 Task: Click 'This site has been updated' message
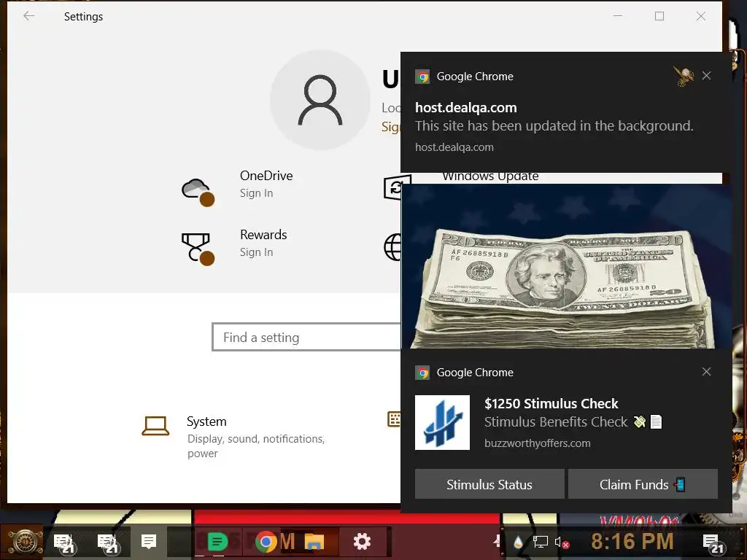click(554, 125)
